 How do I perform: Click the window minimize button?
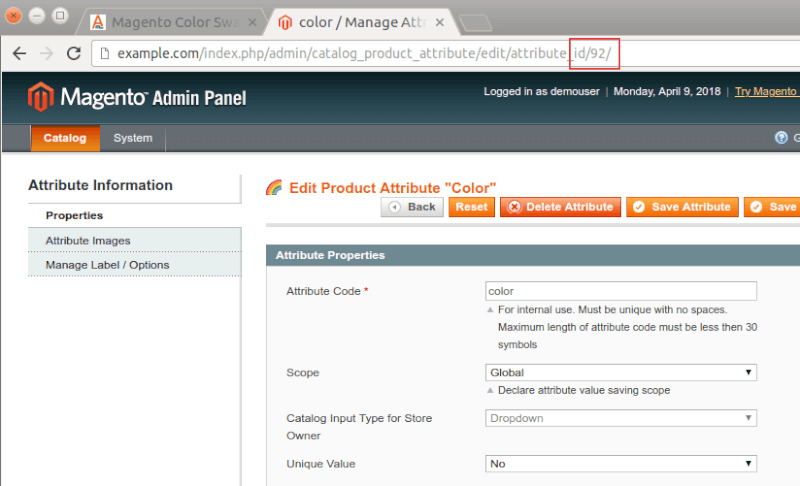tap(37, 16)
